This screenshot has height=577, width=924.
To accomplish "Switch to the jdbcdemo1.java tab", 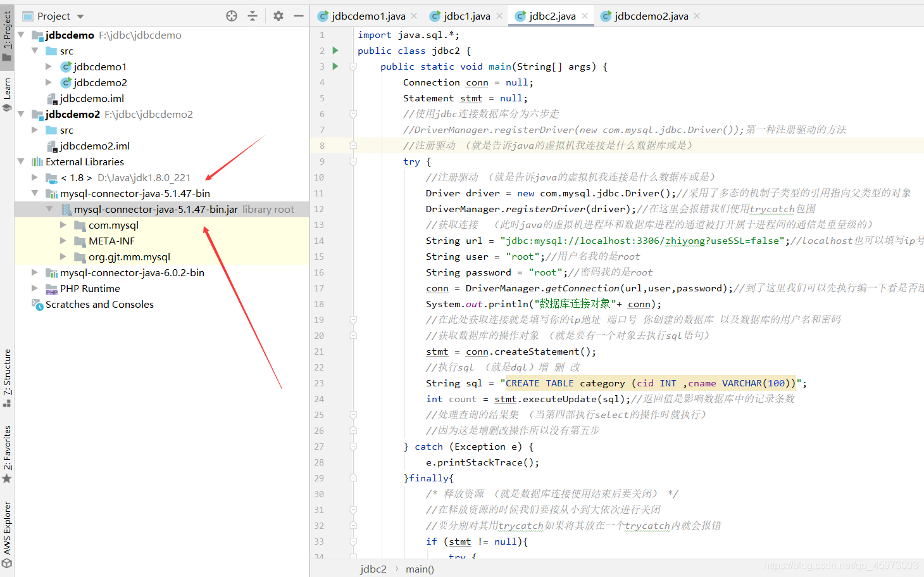I will click(x=368, y=16).
